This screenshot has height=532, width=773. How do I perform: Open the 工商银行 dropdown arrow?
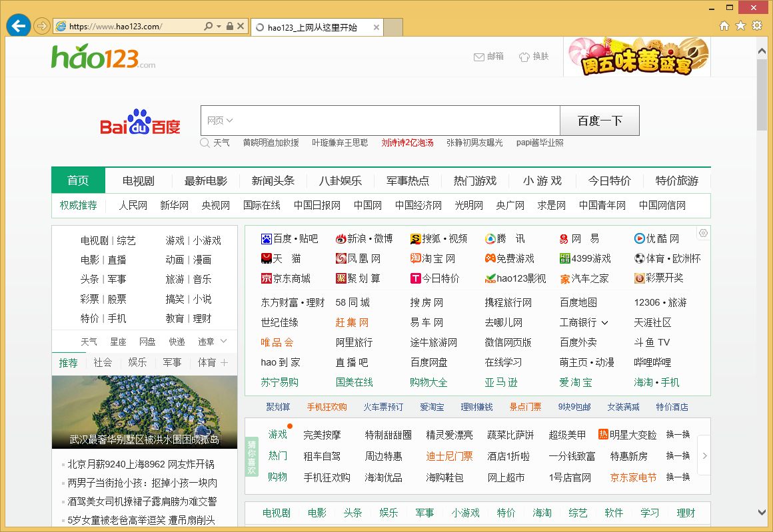pyautogui.click(x=605, y=322)
